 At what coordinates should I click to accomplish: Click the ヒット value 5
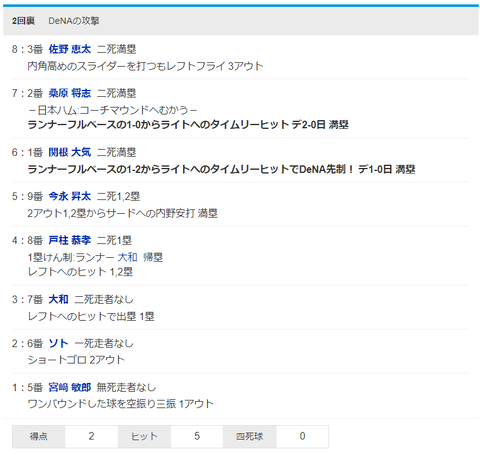tap(197, 436)
